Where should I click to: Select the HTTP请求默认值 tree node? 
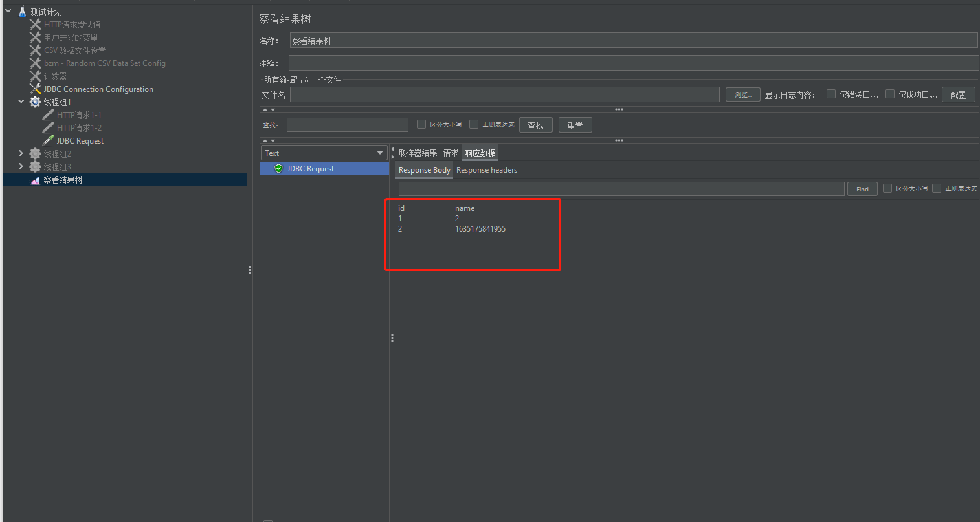[72, 25]
